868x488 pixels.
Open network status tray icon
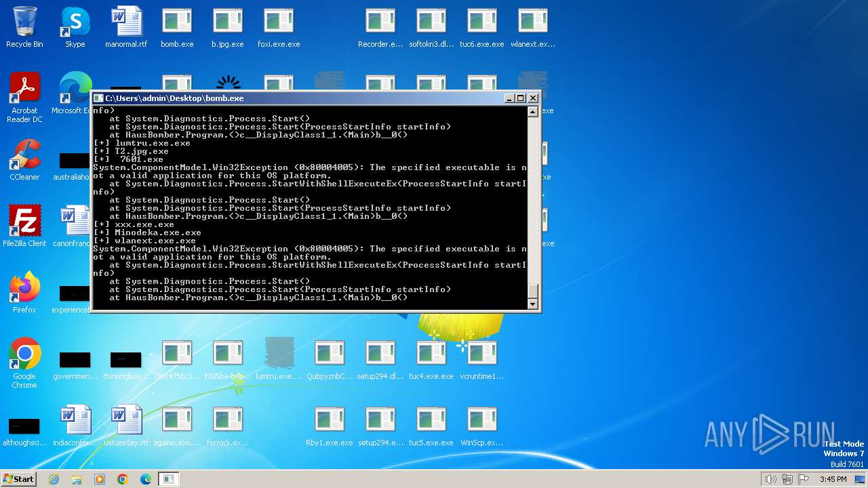pyautogui.click(x=787, y=479)
